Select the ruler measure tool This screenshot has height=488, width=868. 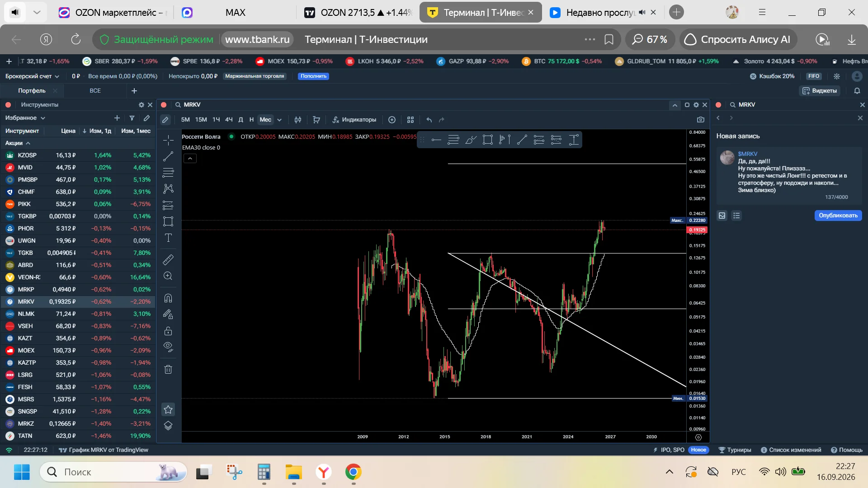point(168,260)
